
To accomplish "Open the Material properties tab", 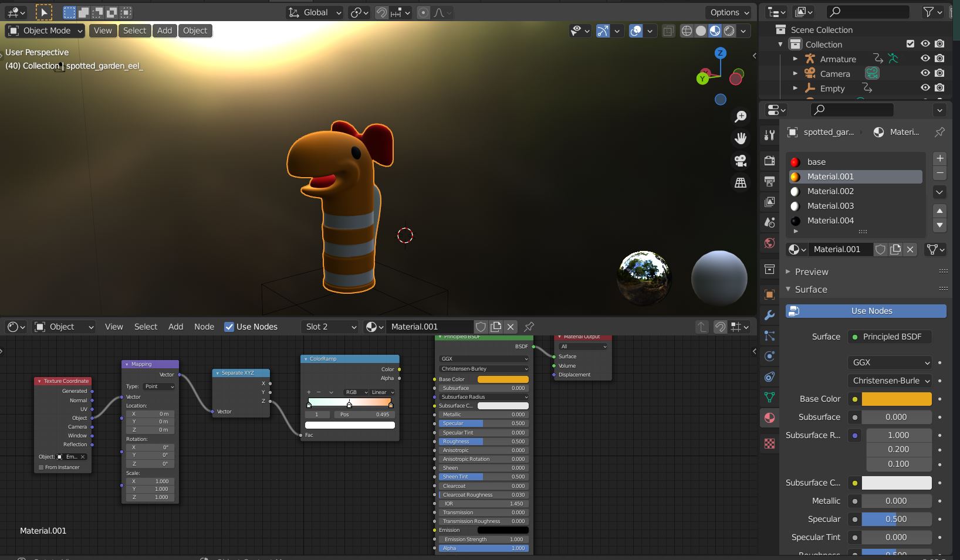I will click(x=770, y=418).
